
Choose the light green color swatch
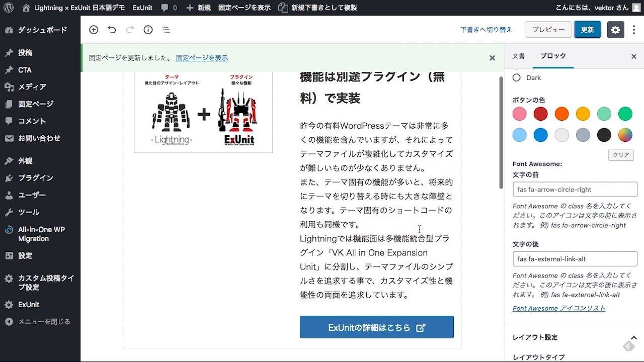pyautogui.click(x=604, y=114)
